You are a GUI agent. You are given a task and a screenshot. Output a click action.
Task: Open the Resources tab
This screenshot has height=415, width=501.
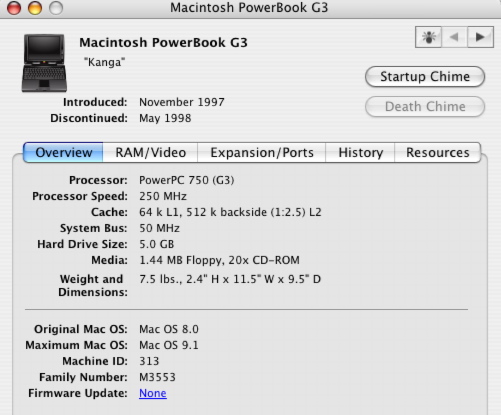[x=438, y=152]
